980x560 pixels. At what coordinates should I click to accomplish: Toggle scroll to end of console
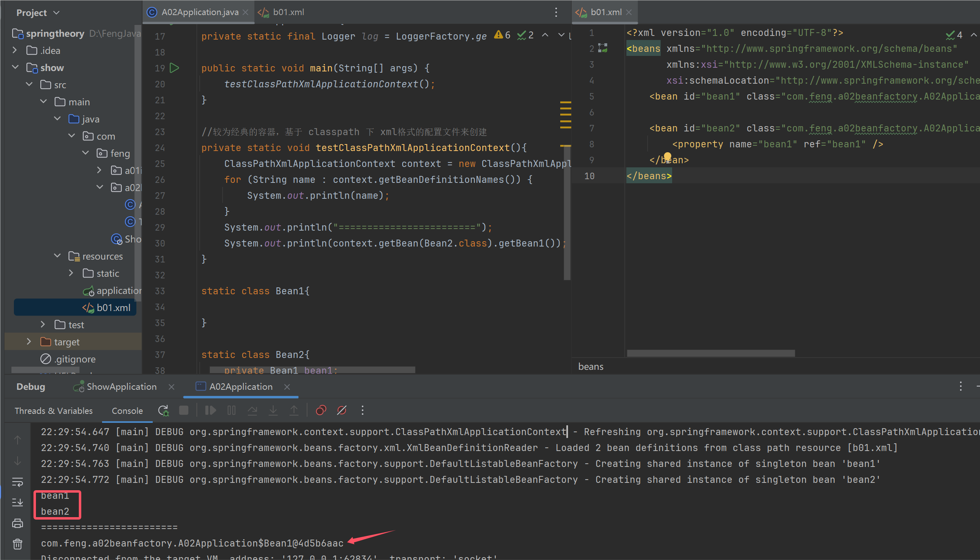click(x=18, y=502)
